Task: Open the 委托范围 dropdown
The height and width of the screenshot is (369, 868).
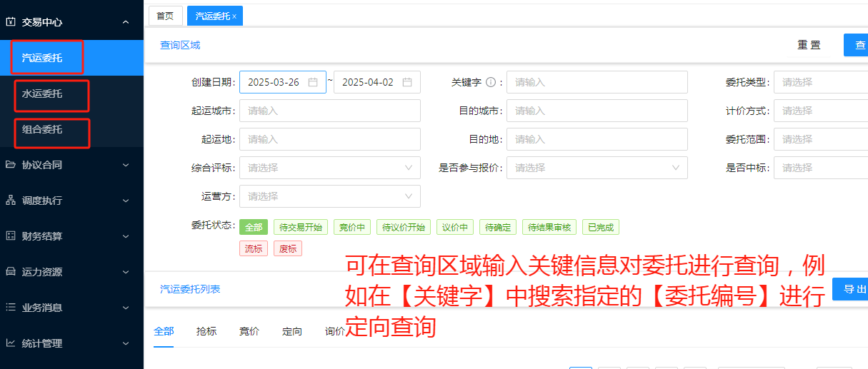Action: point(821,139)
